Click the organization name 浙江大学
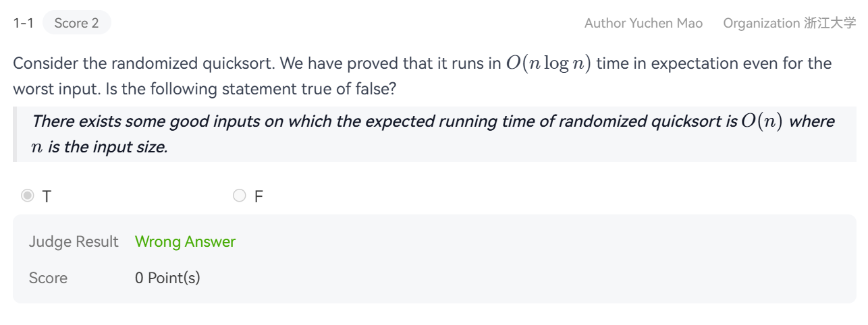The width and height of the screenshot is (868, 325). pyautogui.click(x=830, y=24)
